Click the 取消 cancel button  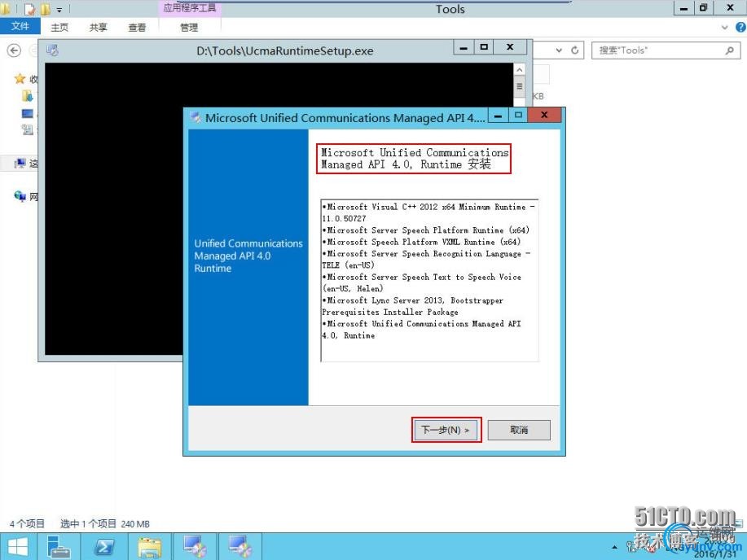tap(519, 430)
